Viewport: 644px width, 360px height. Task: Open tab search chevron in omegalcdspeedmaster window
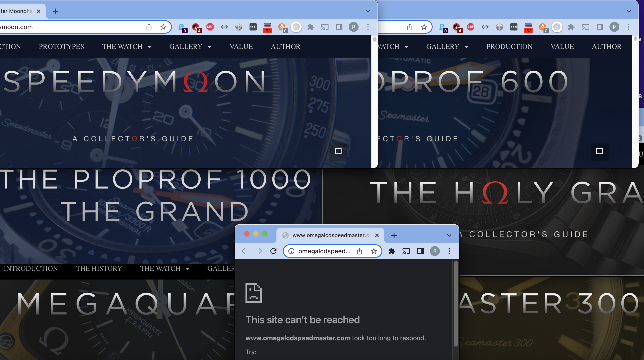click(449, 235)
